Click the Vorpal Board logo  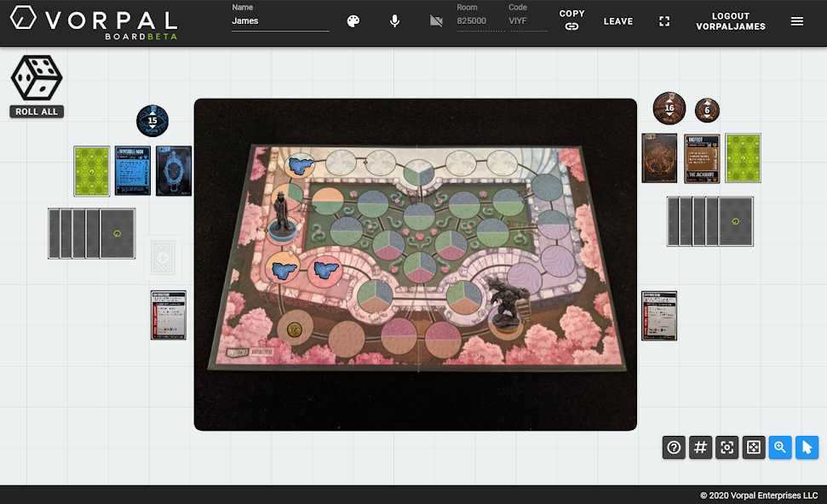tap(94, 21)
